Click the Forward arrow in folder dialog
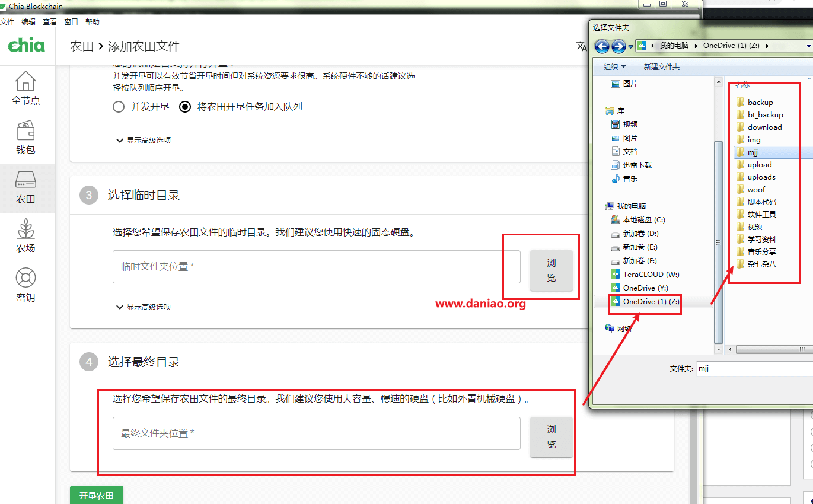This screenshot has width=813, height=504. [618, 46]
